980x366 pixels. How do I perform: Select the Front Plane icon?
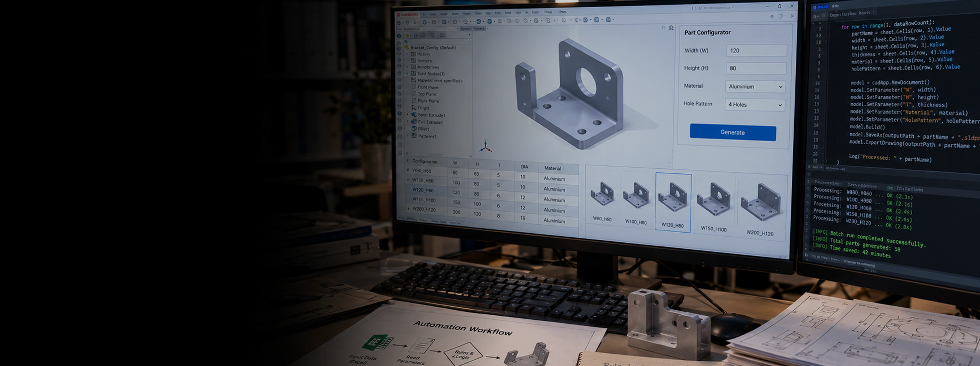(414, 87)
